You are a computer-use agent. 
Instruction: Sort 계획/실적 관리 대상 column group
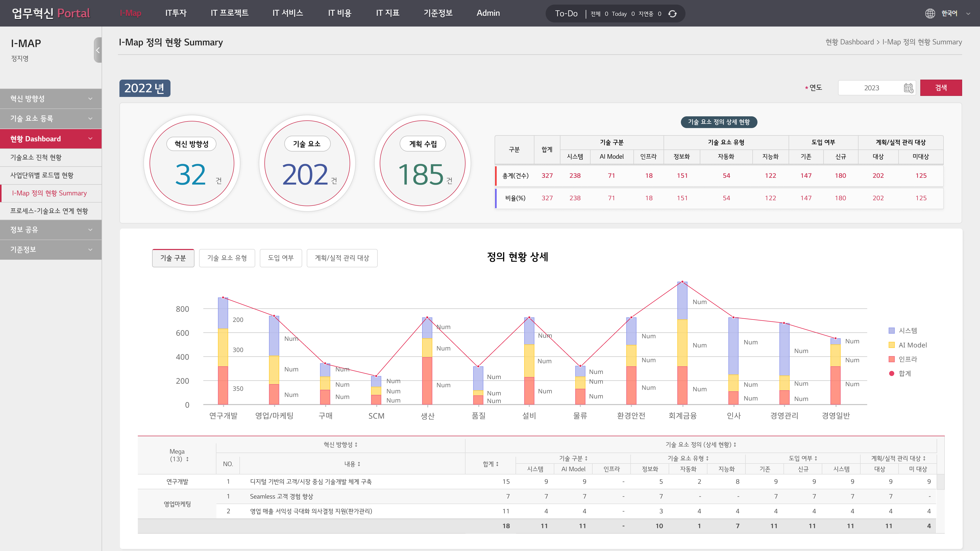(924, 458)
